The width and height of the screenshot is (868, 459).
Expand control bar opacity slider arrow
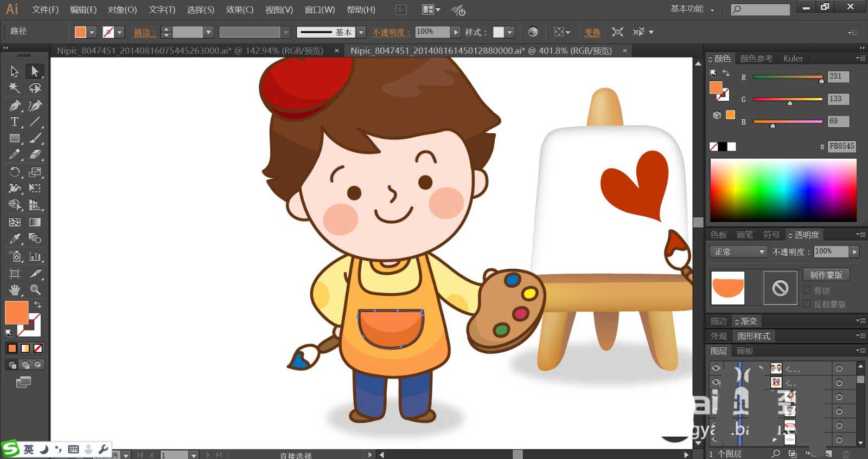point(456,33)
